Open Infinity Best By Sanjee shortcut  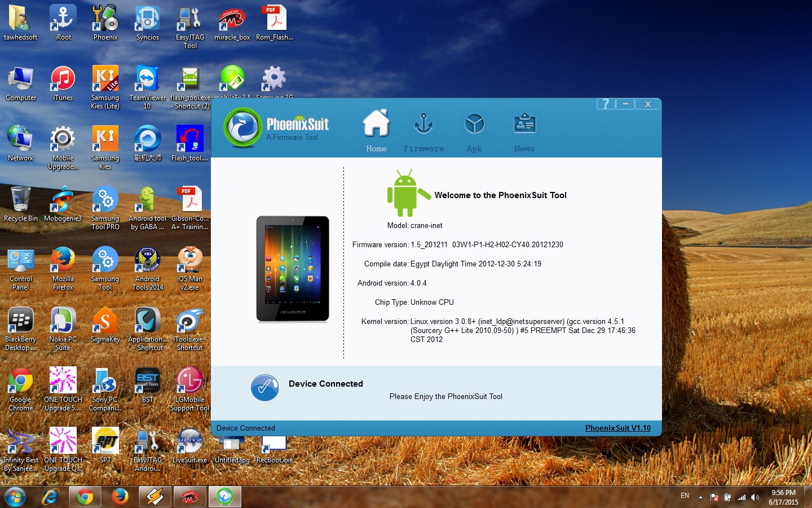pos(21,450)
